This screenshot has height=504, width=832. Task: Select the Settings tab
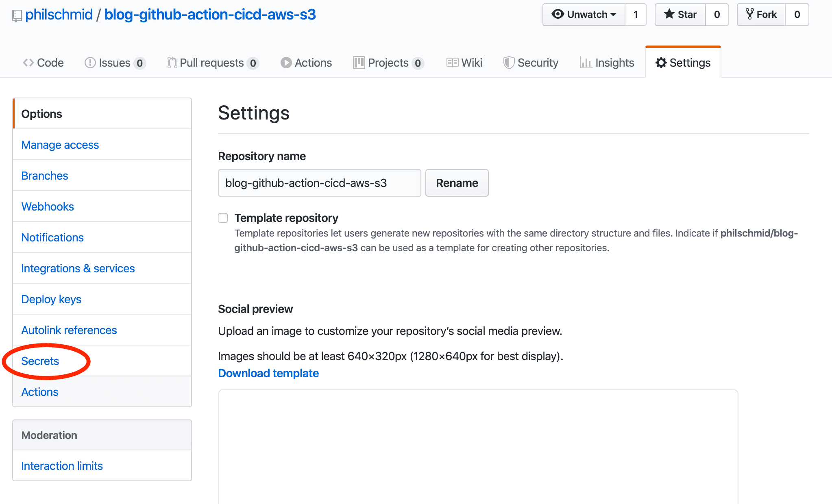(683, 63)
